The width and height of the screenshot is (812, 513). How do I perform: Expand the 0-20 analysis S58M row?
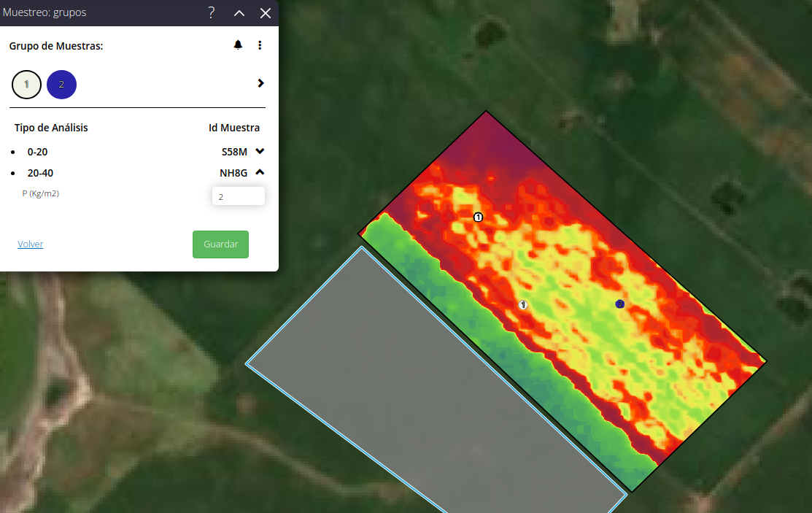260,151
